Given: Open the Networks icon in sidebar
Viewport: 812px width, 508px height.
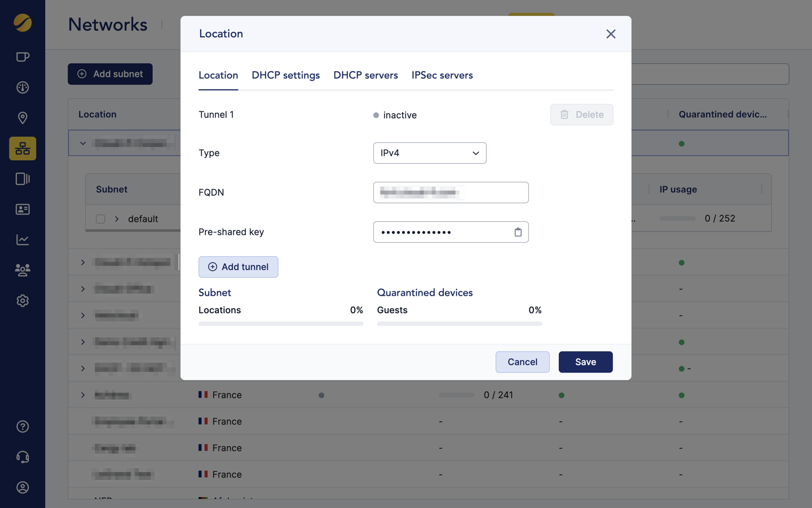Looking at the screenshot, I should 23,148.
